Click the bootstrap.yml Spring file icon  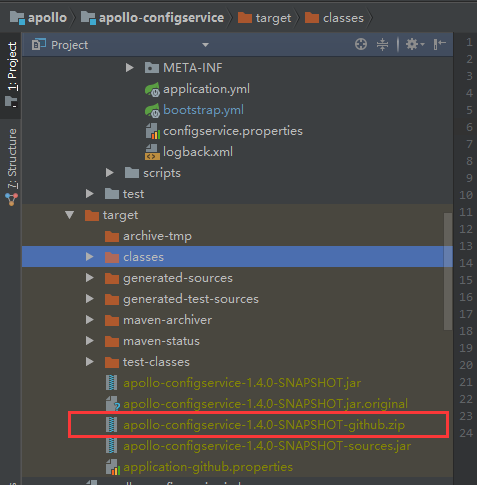click(x=152, y=110)
